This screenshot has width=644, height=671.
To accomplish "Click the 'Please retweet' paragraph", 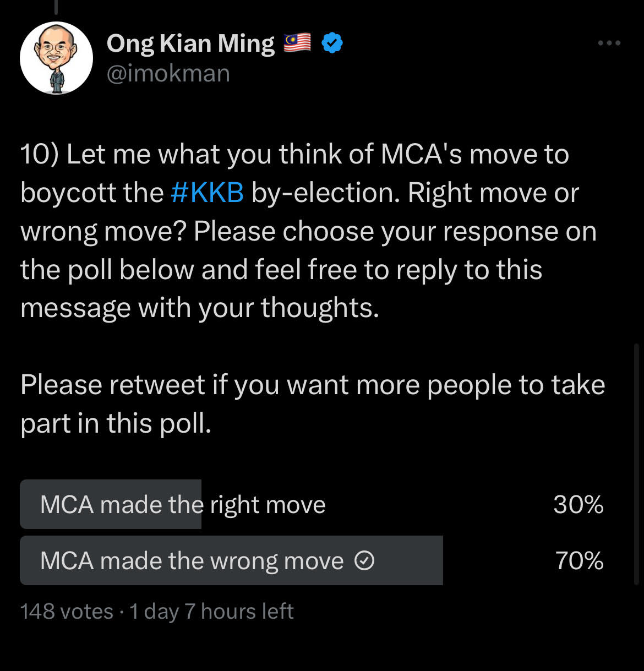I will point(313,404).
